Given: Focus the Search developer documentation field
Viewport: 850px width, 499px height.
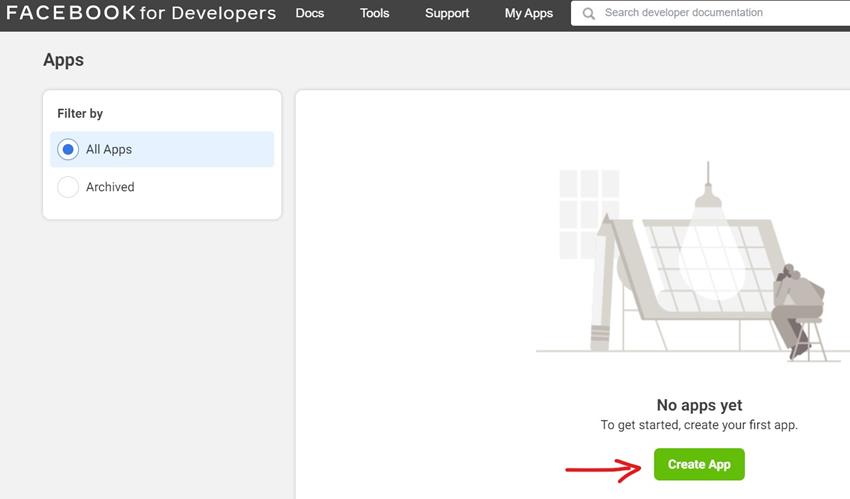Looking at the screenshot, I should point(710,13).
